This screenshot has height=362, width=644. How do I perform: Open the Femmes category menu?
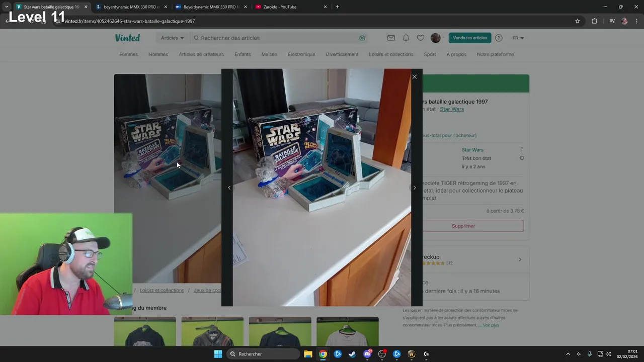(x=128, y=54)
